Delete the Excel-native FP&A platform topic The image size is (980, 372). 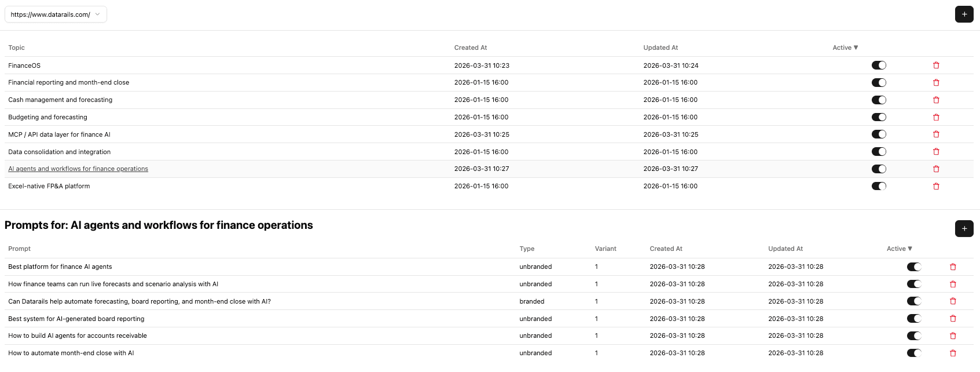click(x=936, y=187)
